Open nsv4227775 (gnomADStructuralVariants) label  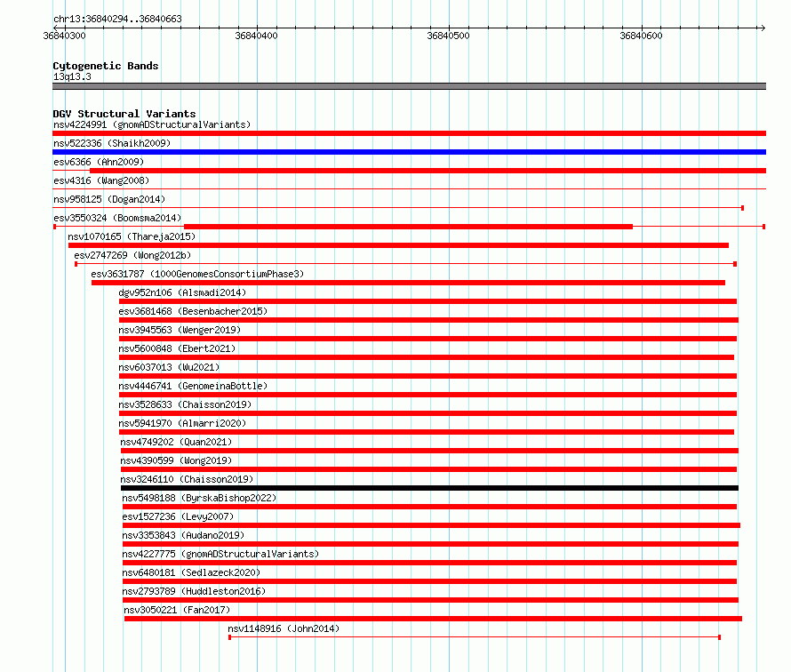tap(220, 554)
